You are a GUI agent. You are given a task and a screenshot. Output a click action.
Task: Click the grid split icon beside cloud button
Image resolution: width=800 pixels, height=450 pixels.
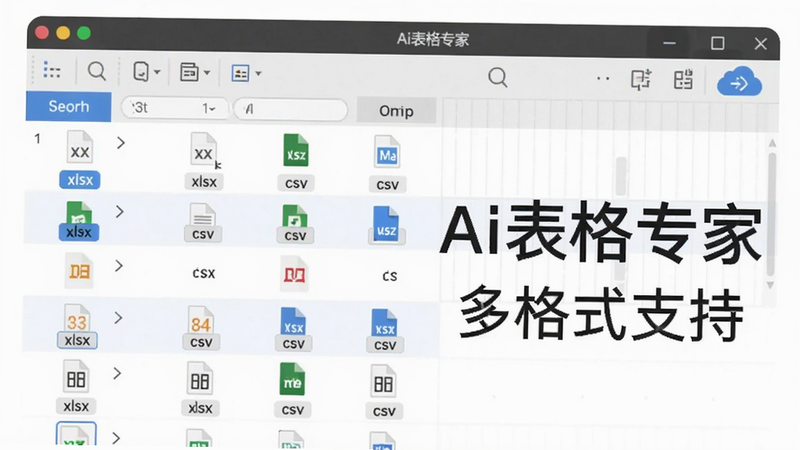pyautogui.click(x=683, y=80)
